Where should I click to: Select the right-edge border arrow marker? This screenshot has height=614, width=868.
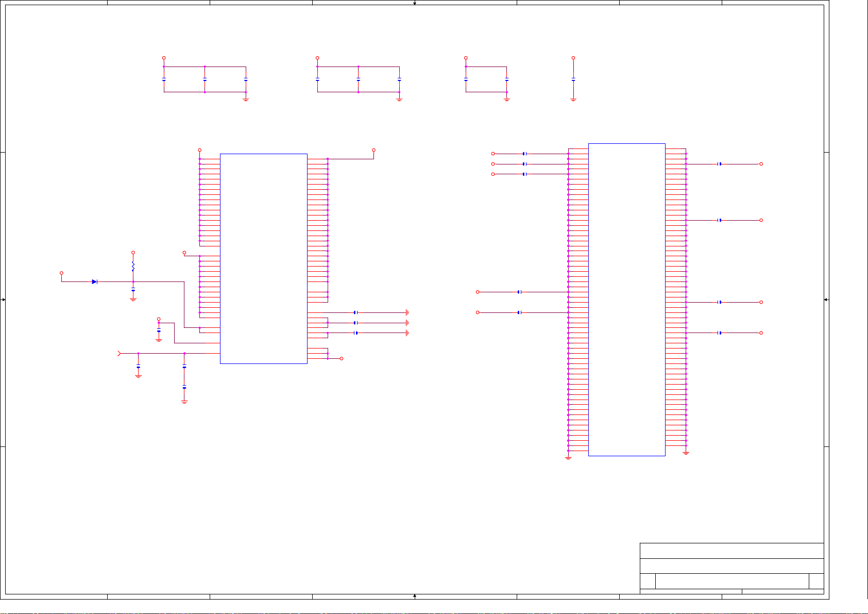coord(826,300)
